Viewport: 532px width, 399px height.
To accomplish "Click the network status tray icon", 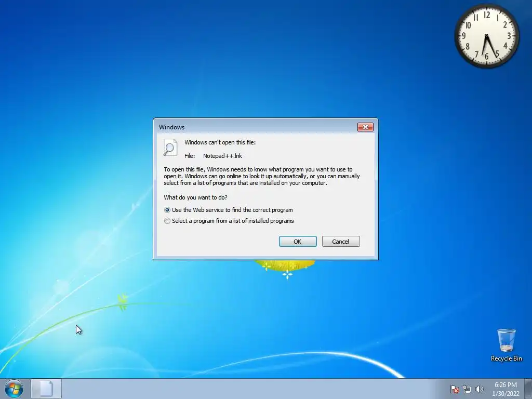I will 467,389.
